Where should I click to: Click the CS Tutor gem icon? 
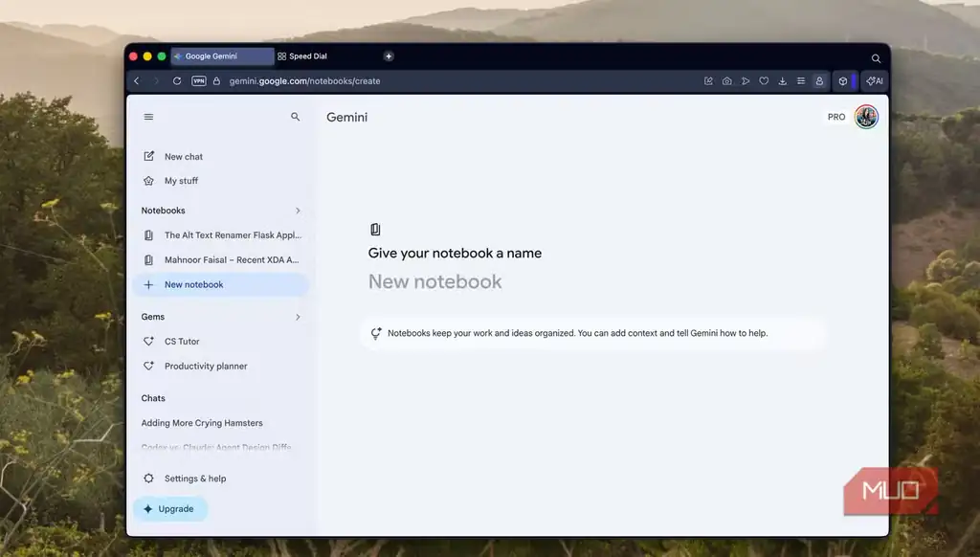[148, 342]
